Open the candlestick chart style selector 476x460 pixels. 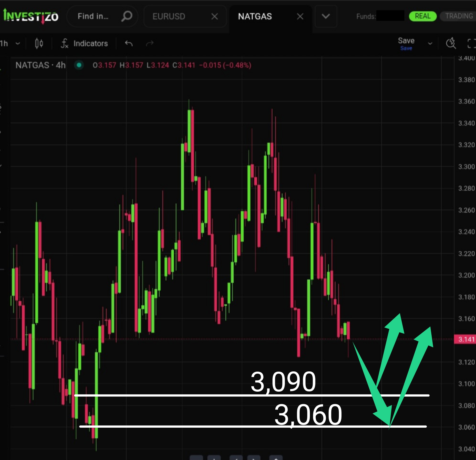39,43
